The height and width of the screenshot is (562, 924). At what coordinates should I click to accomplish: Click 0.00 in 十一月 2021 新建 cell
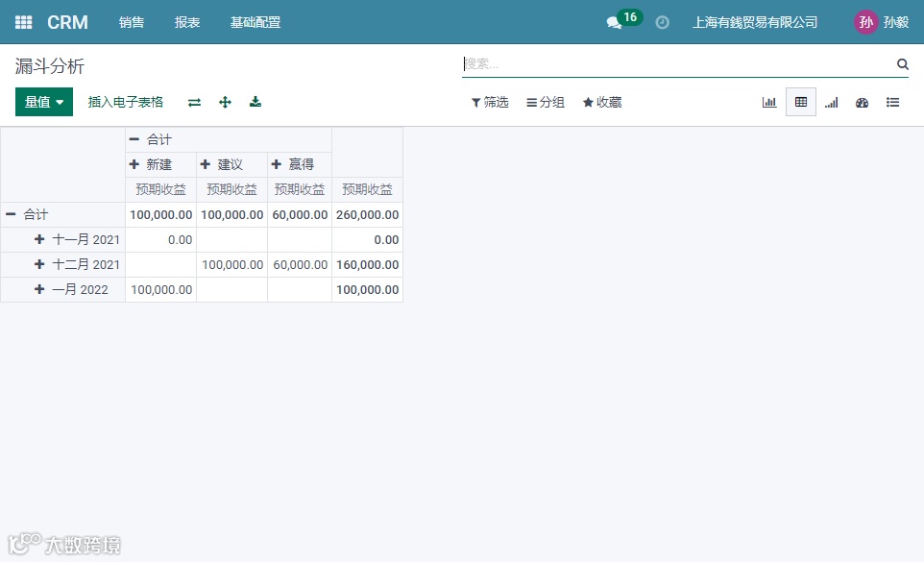click(160, 240)
